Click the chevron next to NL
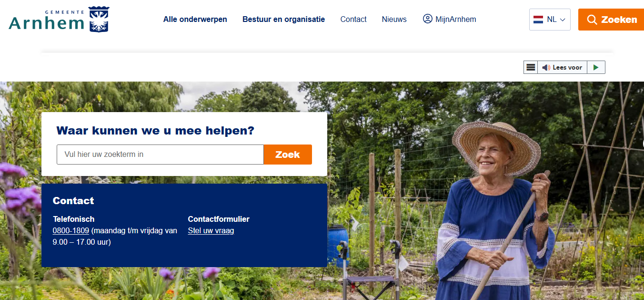 [563, 20]
